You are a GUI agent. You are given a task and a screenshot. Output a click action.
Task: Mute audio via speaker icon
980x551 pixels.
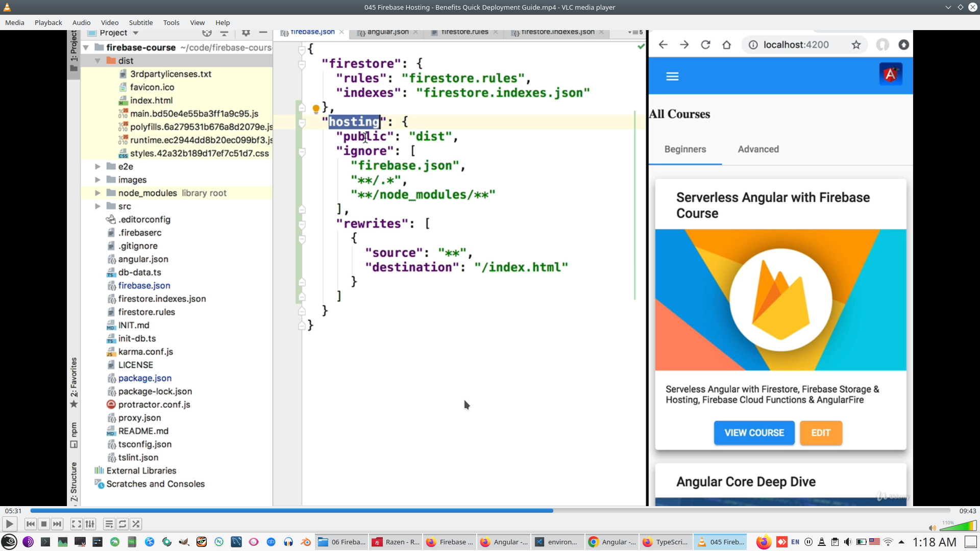pyautogui.click(x=932, y=528)
